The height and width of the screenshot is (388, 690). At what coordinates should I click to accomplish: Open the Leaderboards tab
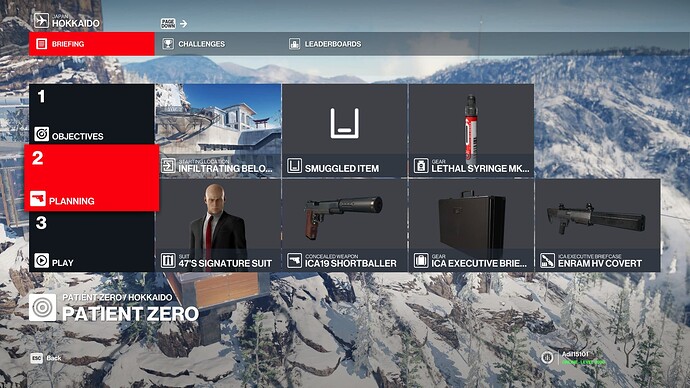345,44
